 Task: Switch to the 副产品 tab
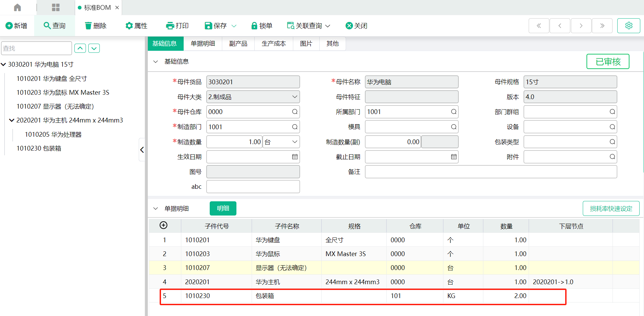pos(238,44)
